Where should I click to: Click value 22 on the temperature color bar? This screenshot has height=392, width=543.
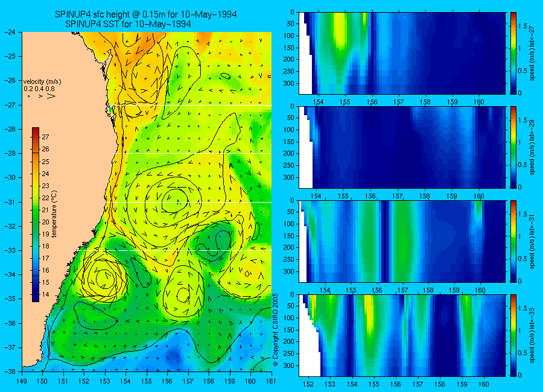pyautogui.click(x=45, y=198)
